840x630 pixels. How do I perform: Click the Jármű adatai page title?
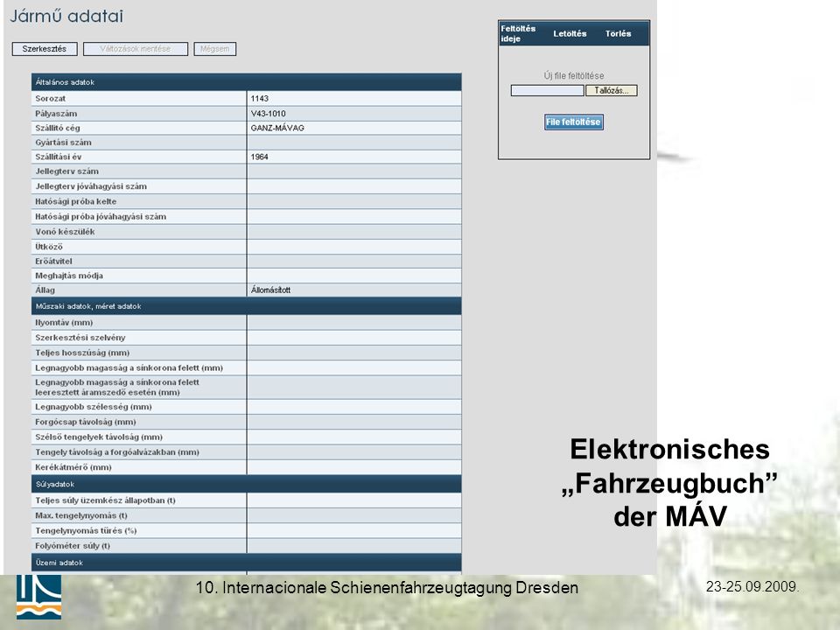pos(66,16)
